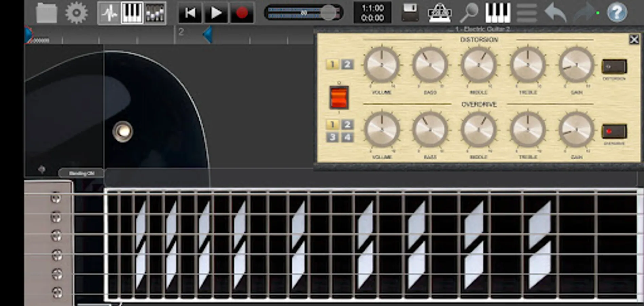
Task: Adjust the Overdrive Gain knob
Action: 576,130
